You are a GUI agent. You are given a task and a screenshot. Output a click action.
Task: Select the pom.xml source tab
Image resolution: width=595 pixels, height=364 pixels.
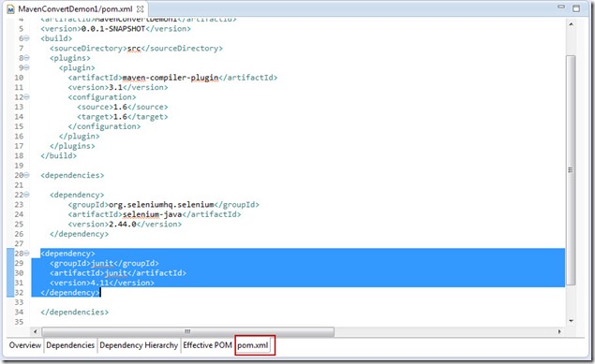coord(253,345)
